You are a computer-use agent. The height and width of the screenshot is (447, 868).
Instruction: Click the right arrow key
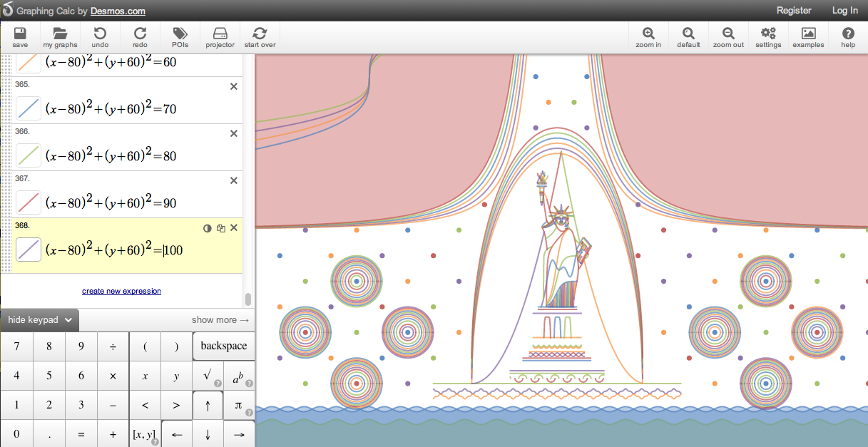click(239, 434)
